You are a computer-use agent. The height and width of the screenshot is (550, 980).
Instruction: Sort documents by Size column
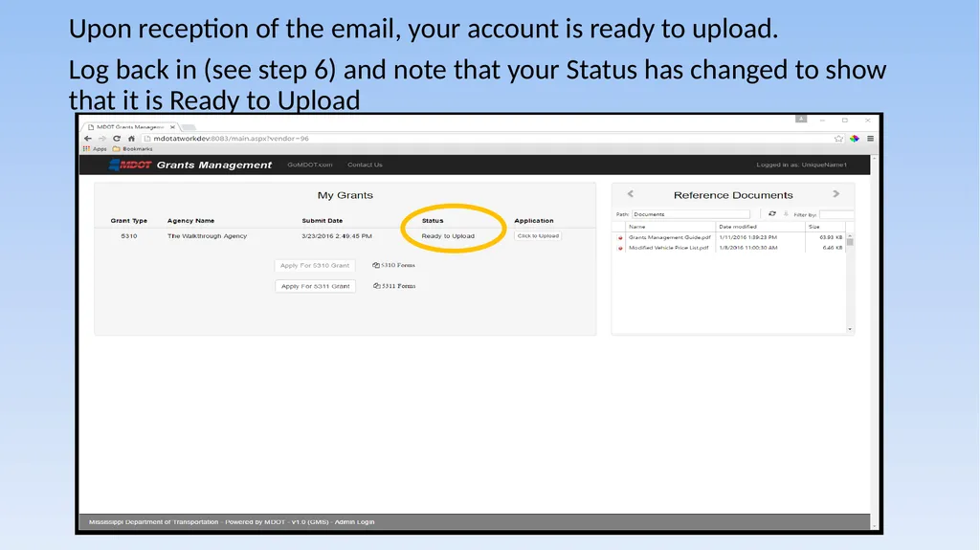825,227
